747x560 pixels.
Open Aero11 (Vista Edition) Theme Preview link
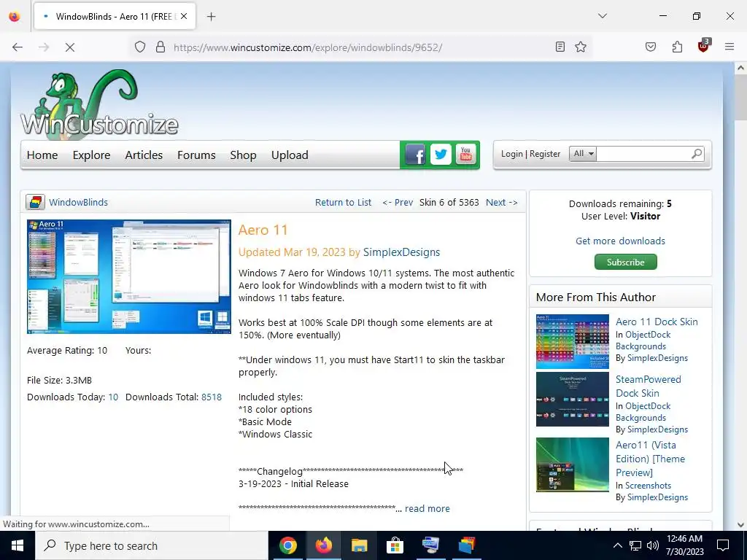click(650, 459)
